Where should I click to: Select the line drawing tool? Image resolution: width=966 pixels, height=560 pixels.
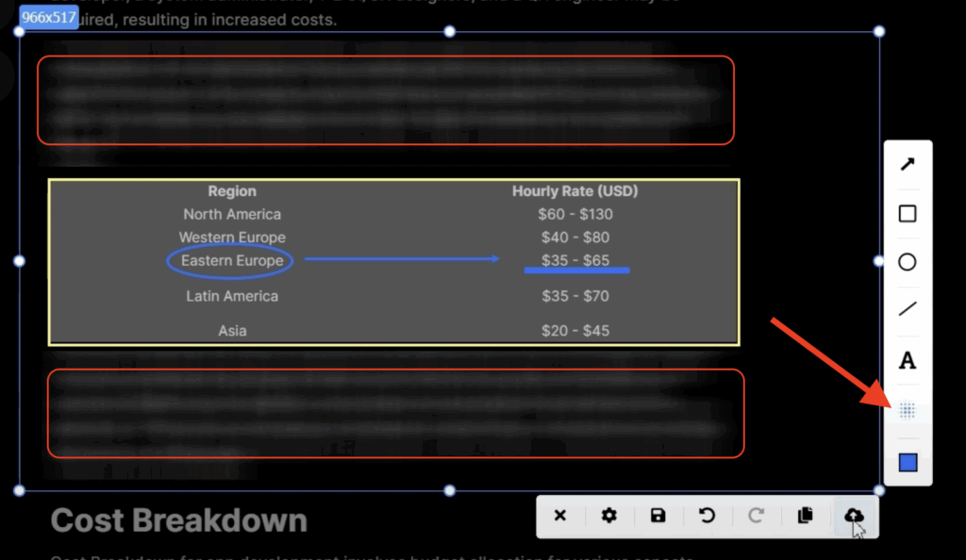[908, 308]
